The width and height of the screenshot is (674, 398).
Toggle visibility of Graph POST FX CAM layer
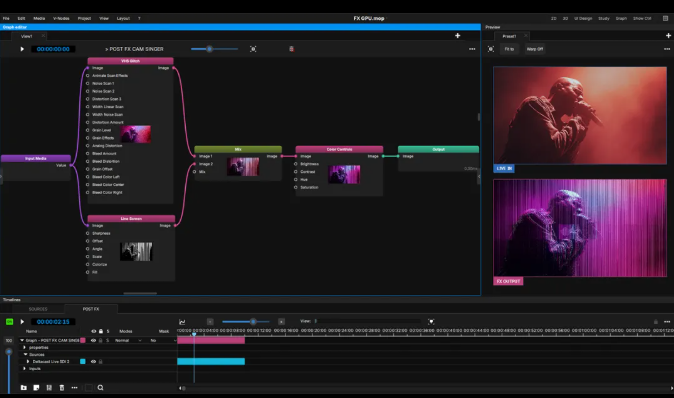tap(93, 340)
